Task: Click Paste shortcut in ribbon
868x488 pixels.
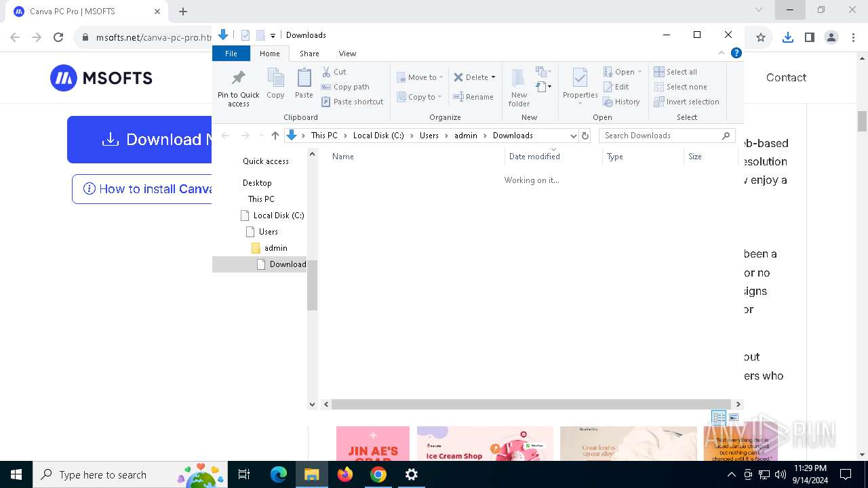Action: [x=352, y=102]
